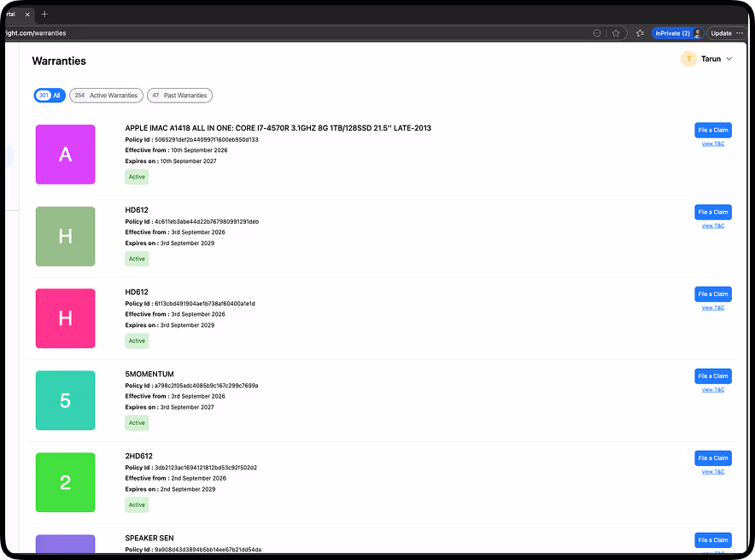Image resolution: width=755 pixels, height=560 pixels.
Task: File a claim for first HD612 policy
Action: point(713,213)
